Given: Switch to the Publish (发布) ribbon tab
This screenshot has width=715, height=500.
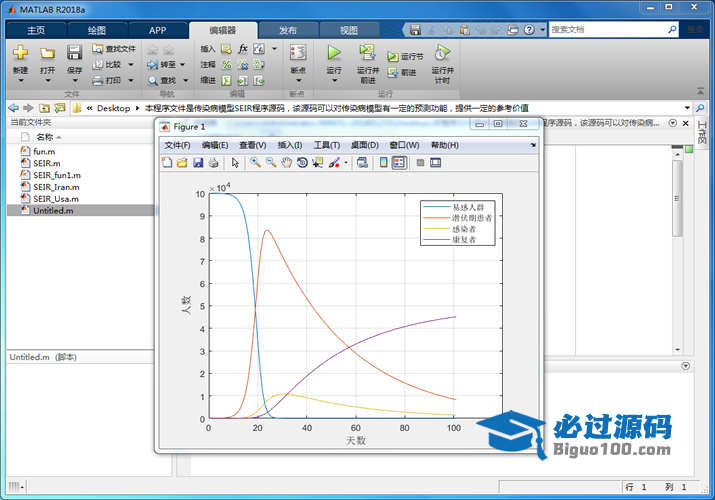Looking at the screenshot, I should pyautogui.click(x=287, y=30).
